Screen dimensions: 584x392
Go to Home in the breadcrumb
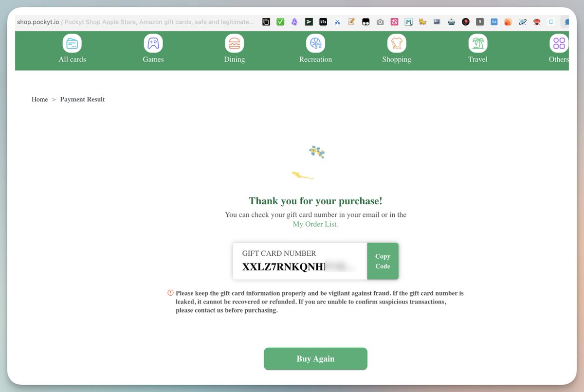(39, 99)
